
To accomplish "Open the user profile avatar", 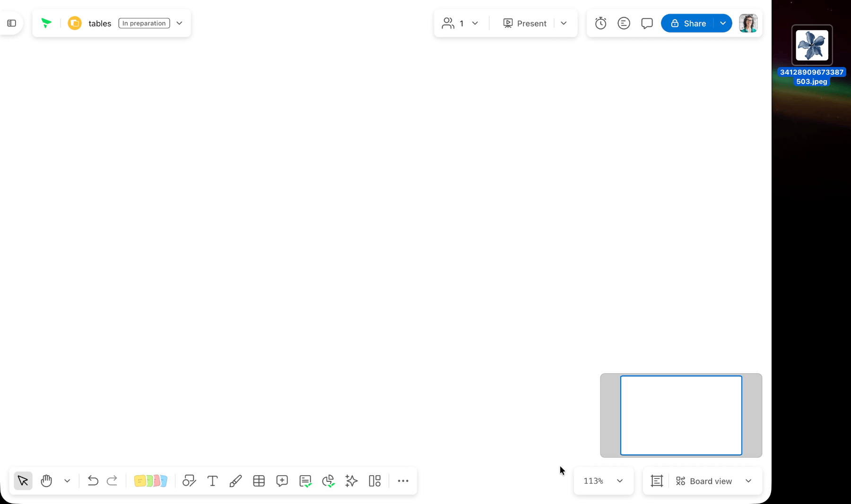I will [748, 23].
